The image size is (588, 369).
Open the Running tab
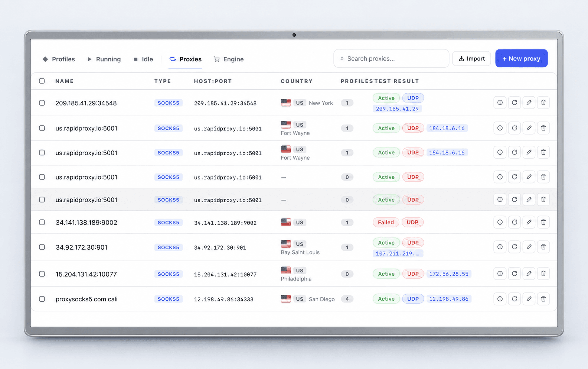(x=104, y=59)
